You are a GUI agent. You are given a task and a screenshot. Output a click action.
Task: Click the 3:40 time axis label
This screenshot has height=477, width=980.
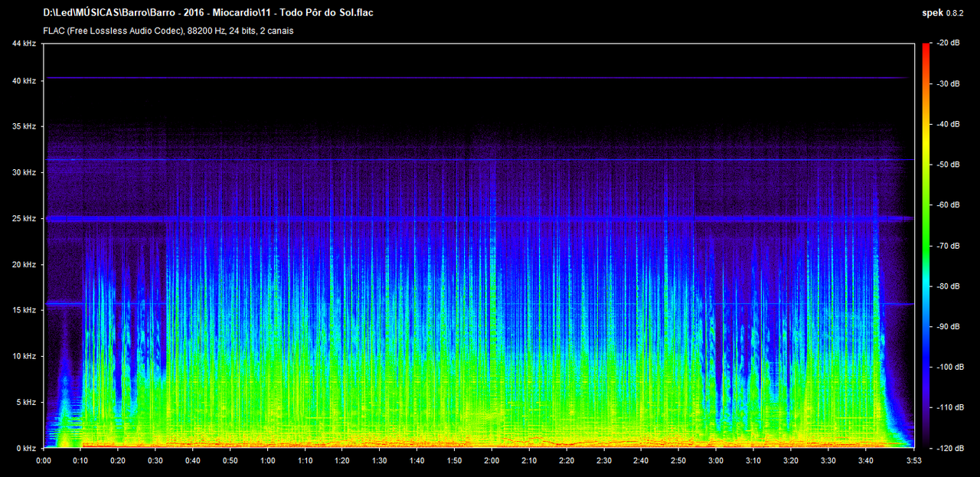(x=865, y=461)
